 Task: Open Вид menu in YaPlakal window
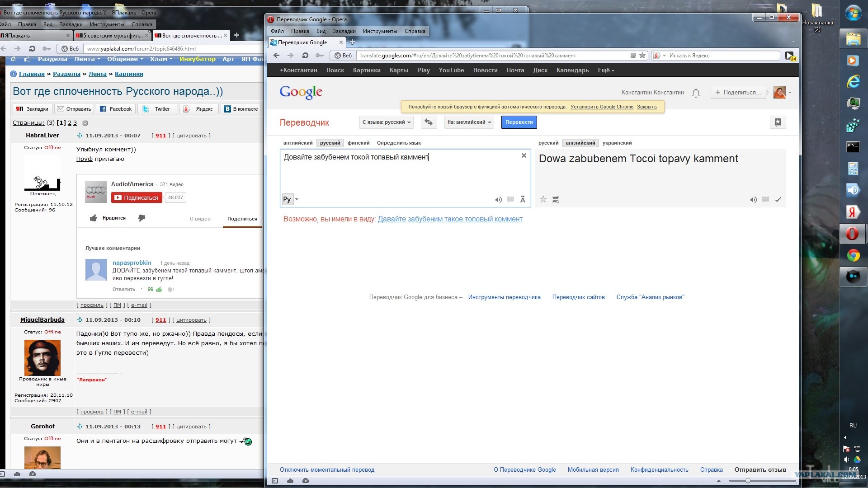[48, 24]
